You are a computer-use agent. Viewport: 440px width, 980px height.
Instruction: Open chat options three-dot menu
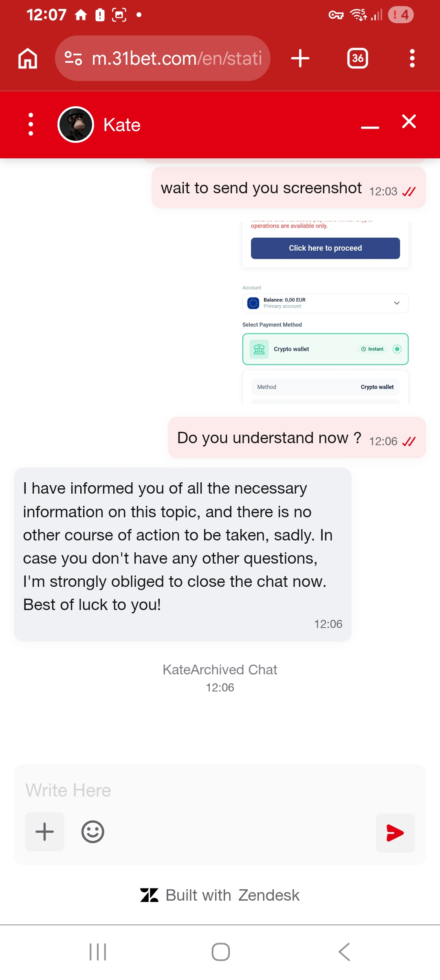[x=31, y=124]
